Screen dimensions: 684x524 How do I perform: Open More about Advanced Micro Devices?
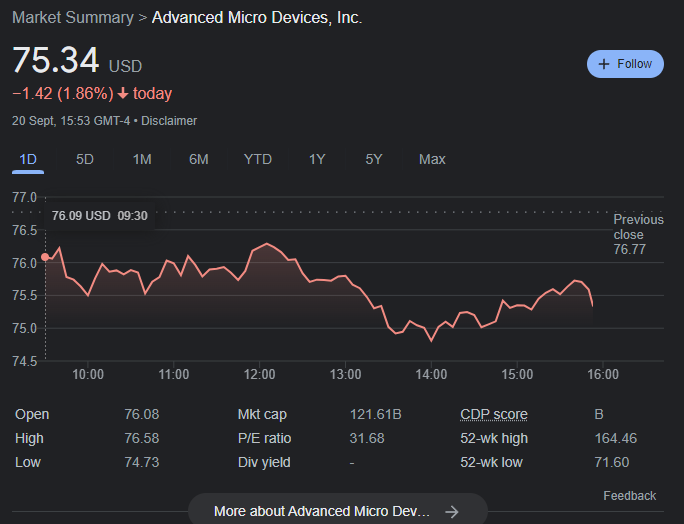[338, 510]
